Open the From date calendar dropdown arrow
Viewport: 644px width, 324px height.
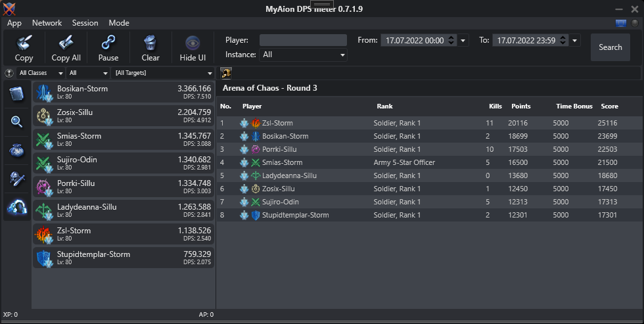coord(463,41)
